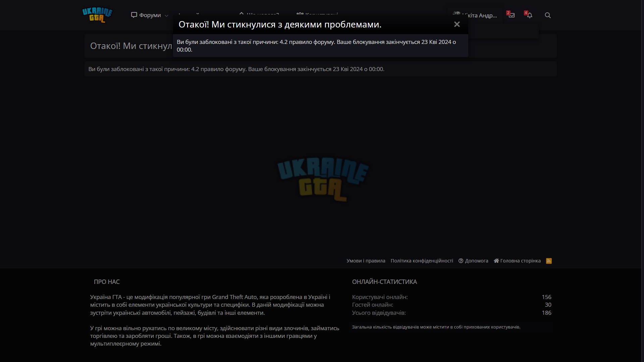Click the dialog title Отакої! Ми стикнулися
Screen dimensions: 644x362
pos(280,24)
